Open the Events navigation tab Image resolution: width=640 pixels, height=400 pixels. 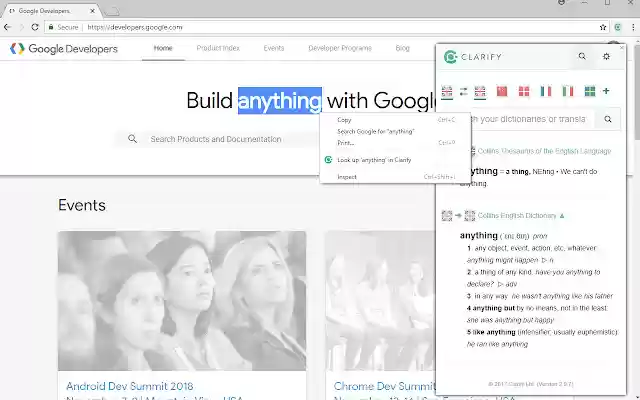273,48
